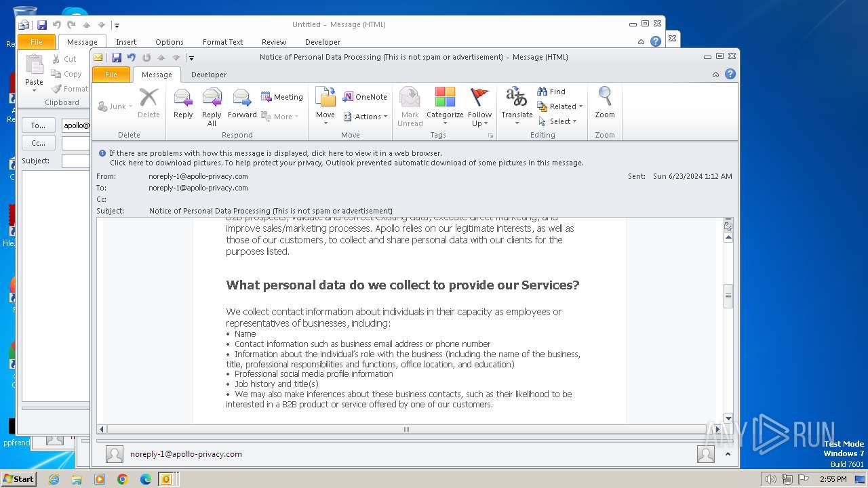The height and width of the screenshot is (488, 868).
Task: Open the Related dropdown
Action: pos(560,106)
